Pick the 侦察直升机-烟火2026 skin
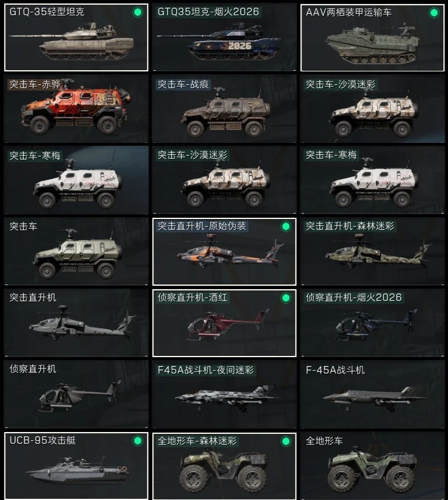448x500 pixels. [x=372, y=323]
